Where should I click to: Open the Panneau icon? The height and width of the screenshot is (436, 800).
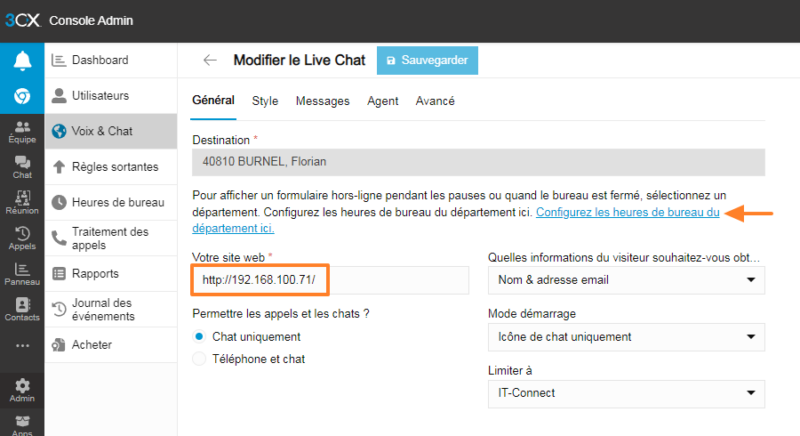(x=22, y=274)
